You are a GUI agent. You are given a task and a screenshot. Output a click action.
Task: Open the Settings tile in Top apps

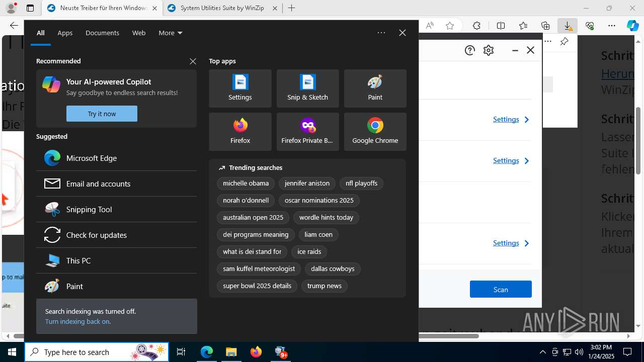[x=240, y=88]
